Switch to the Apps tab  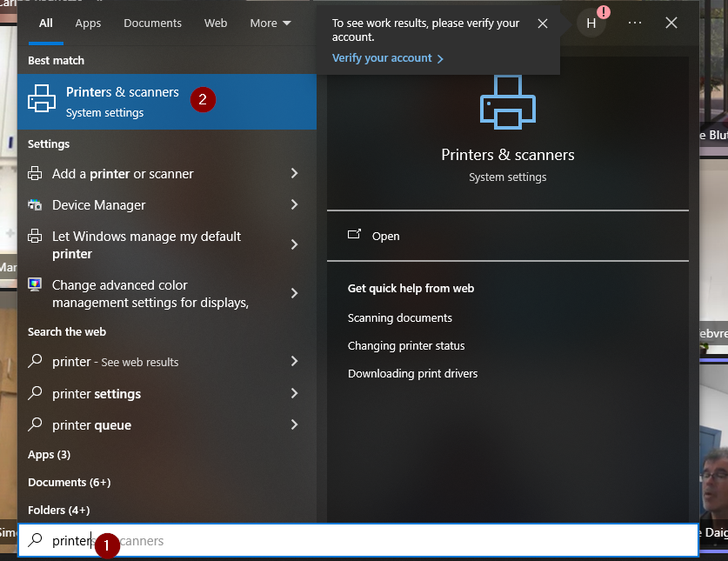88,23
